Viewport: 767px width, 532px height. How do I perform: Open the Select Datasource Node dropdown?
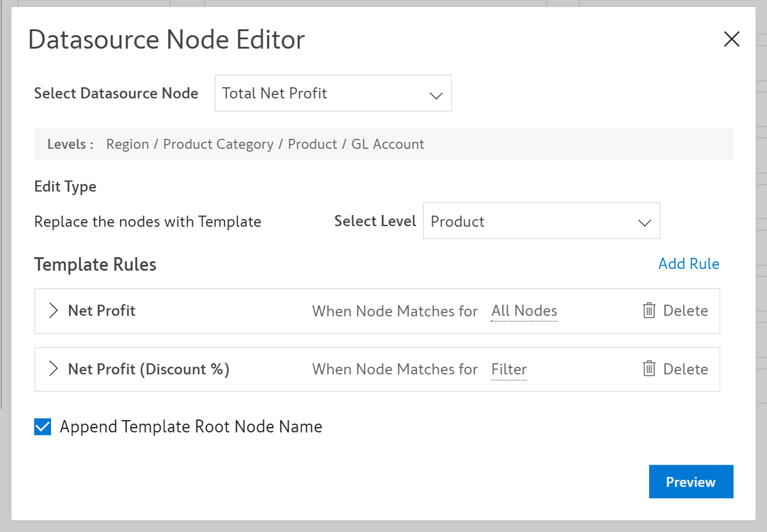(x=332, y=93)
